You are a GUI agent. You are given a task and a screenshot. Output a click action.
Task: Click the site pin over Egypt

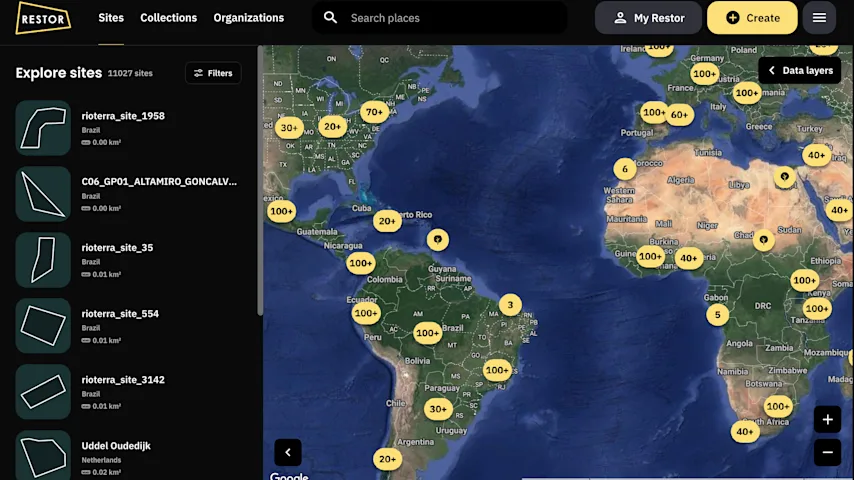[x=784, y=177]
